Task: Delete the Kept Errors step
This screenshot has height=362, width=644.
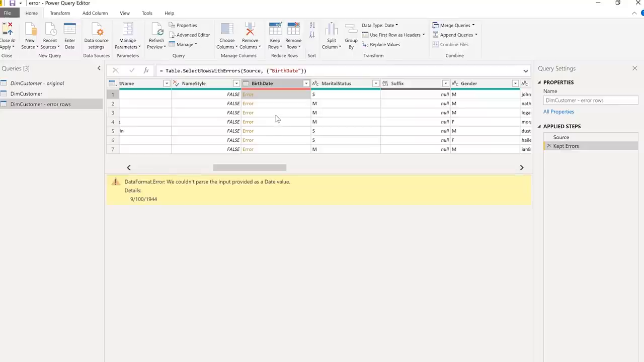Action: [x=549, y=146]
